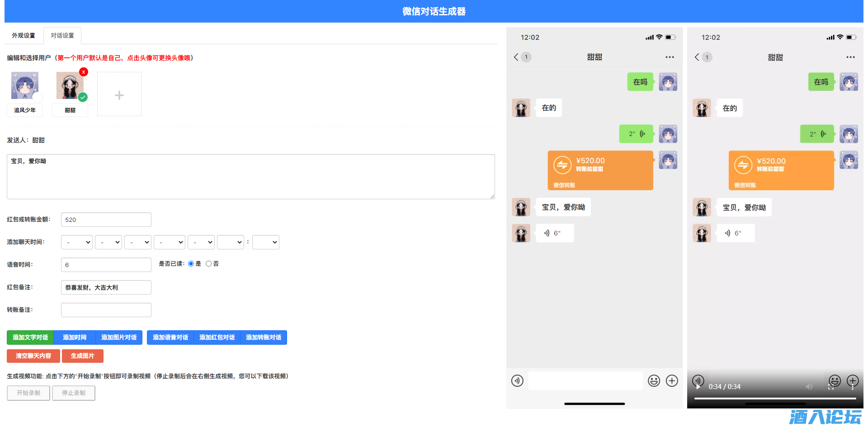Select 是 for 是否已读
Viewport: 868px width, 436px height.
(191, 264)
